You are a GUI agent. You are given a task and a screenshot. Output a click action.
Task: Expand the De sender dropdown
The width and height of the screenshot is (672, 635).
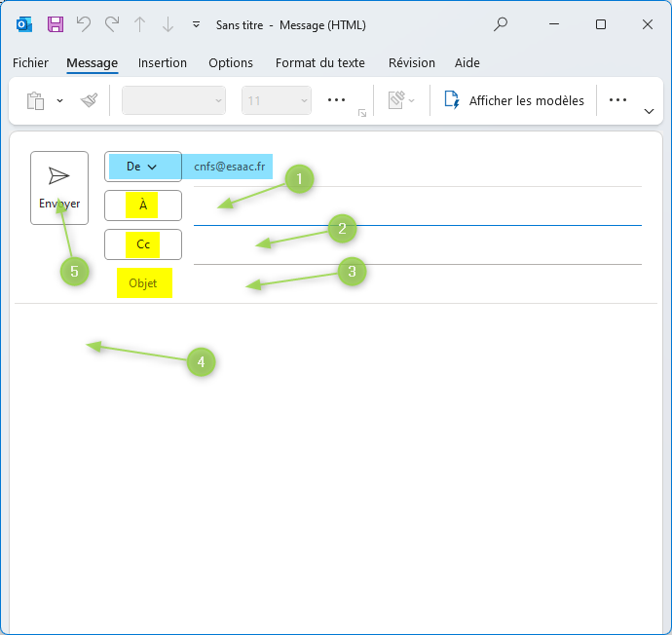click(142, 167)
